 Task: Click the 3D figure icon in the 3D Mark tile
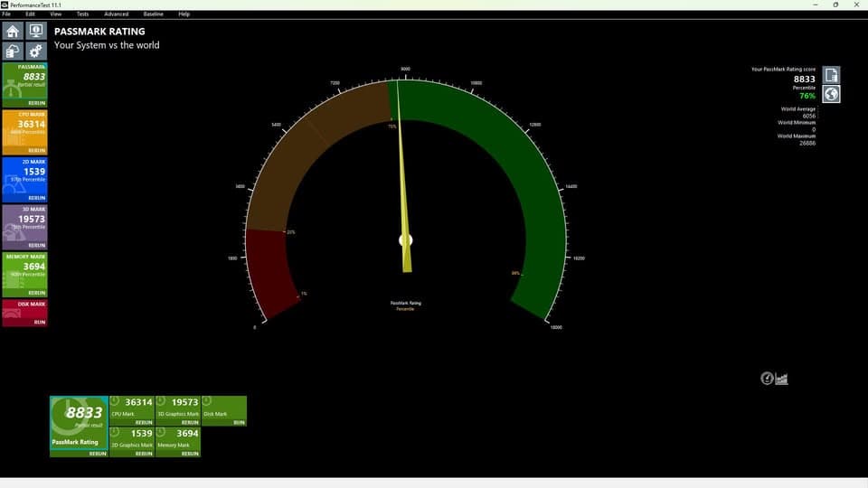[14, 232]
